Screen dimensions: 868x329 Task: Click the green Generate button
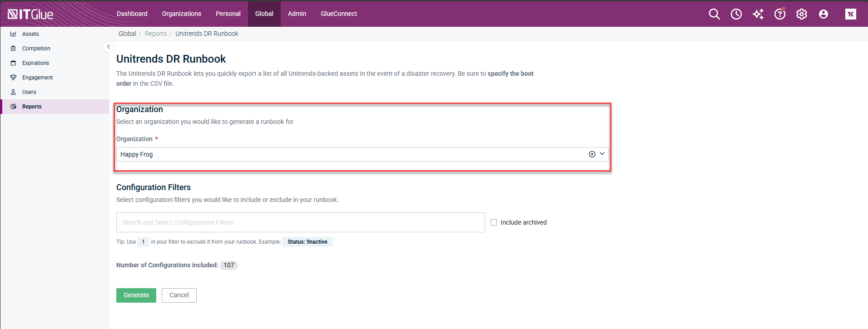click(136, 295)
